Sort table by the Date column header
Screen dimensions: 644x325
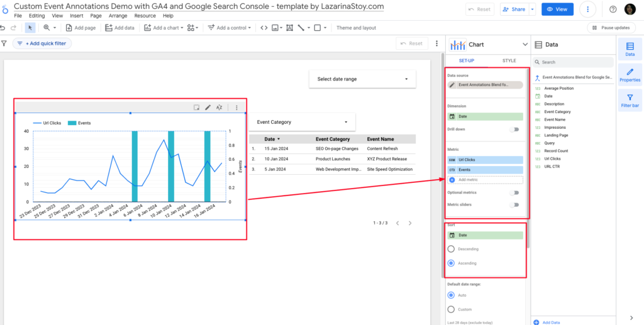272,139
